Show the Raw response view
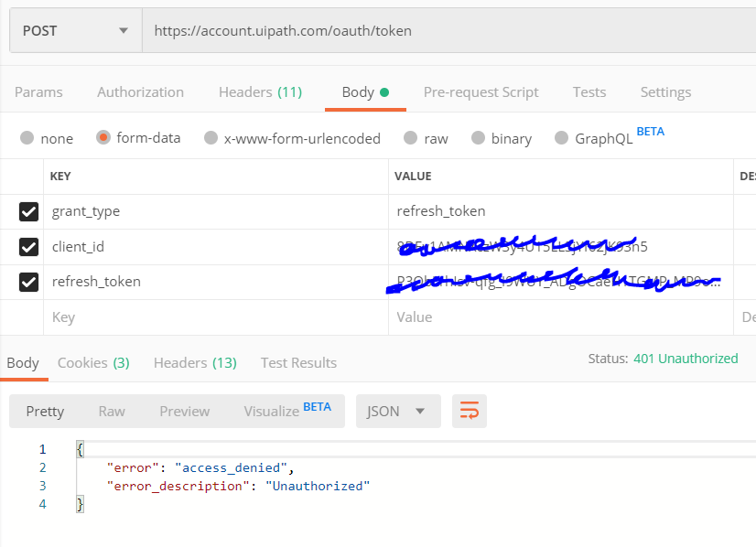This screenshot has width=756, height=547. click(112, 411)
